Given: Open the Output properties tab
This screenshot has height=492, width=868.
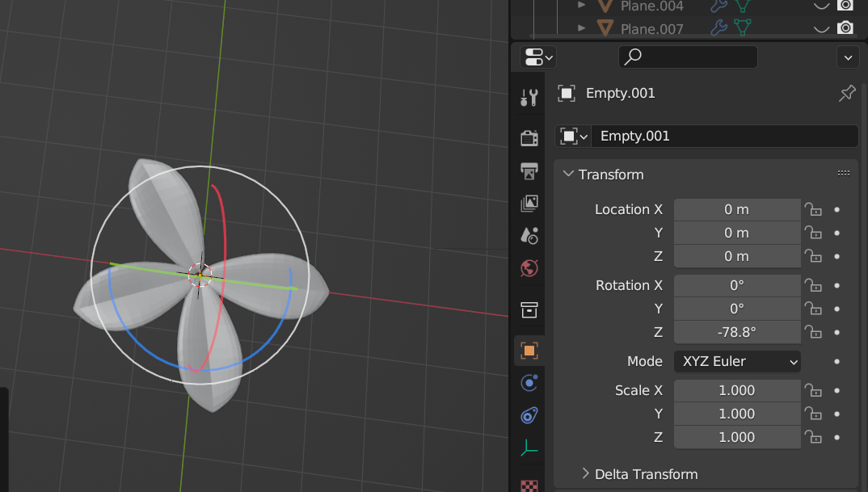Looking at the screenshot, I should pos(529,170).
